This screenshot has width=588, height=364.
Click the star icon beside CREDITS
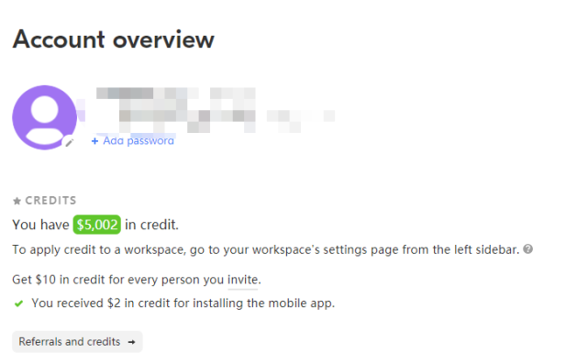pyautogui.click(x=17, y=201)
